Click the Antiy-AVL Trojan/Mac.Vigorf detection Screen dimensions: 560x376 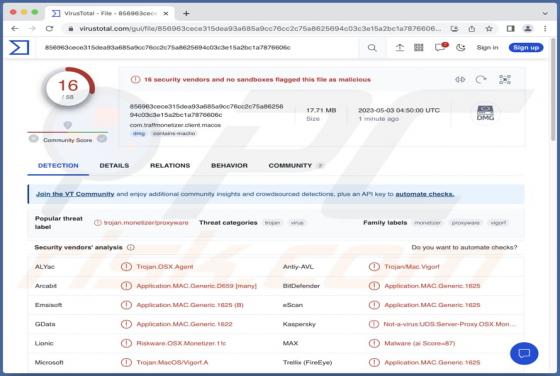click(x=412, y=267)
